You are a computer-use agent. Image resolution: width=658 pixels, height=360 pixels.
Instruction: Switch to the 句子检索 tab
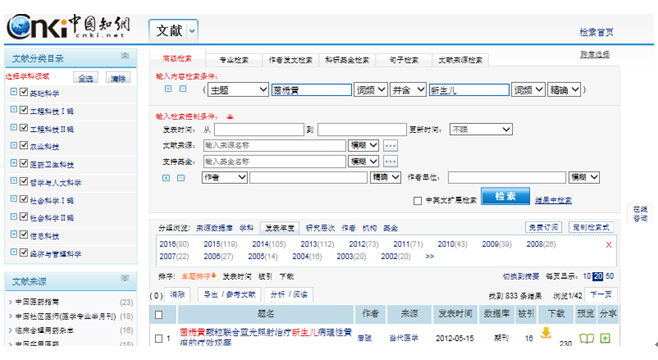404,60
